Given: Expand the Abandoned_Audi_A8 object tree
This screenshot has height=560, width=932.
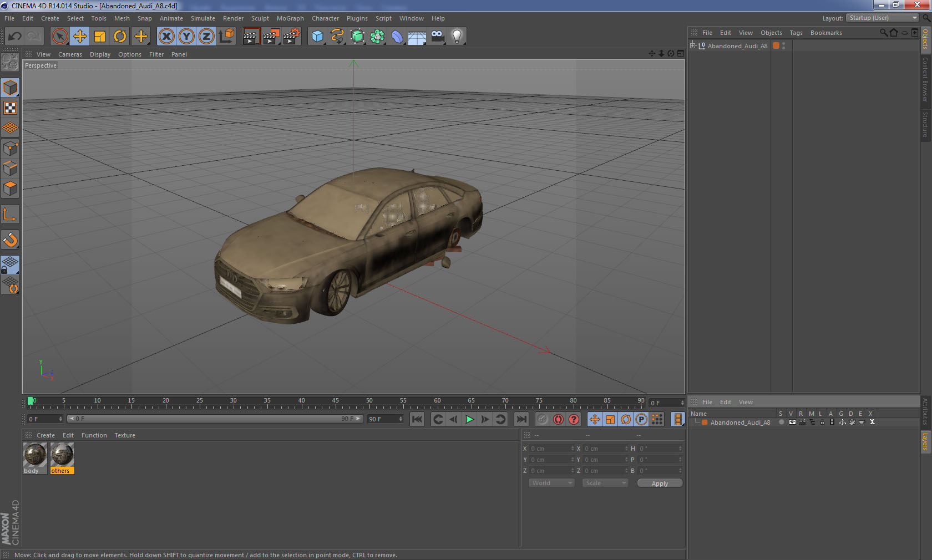Looking at the screenshot, I should tap(693, 45).
